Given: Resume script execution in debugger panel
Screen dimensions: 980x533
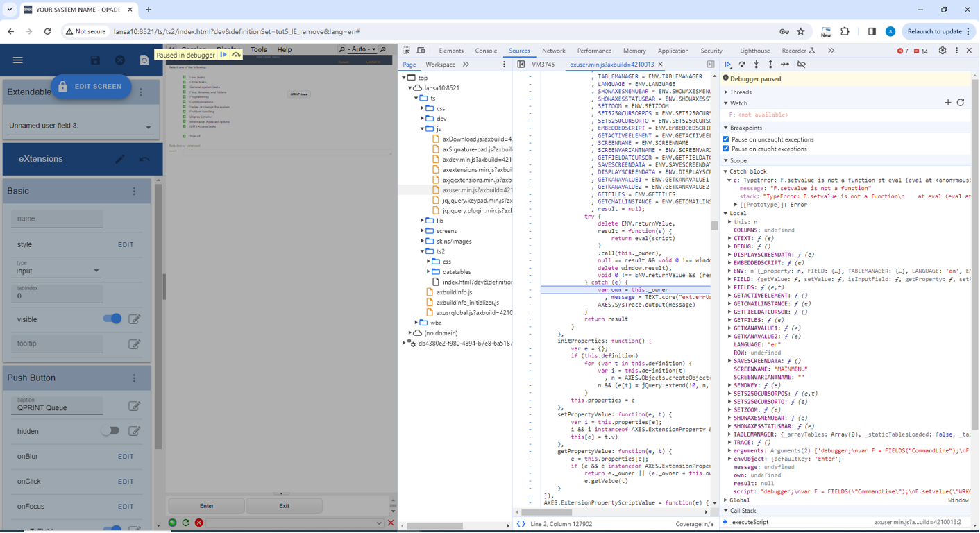Looking at the screenshot, I should click(x=728, y=65).
